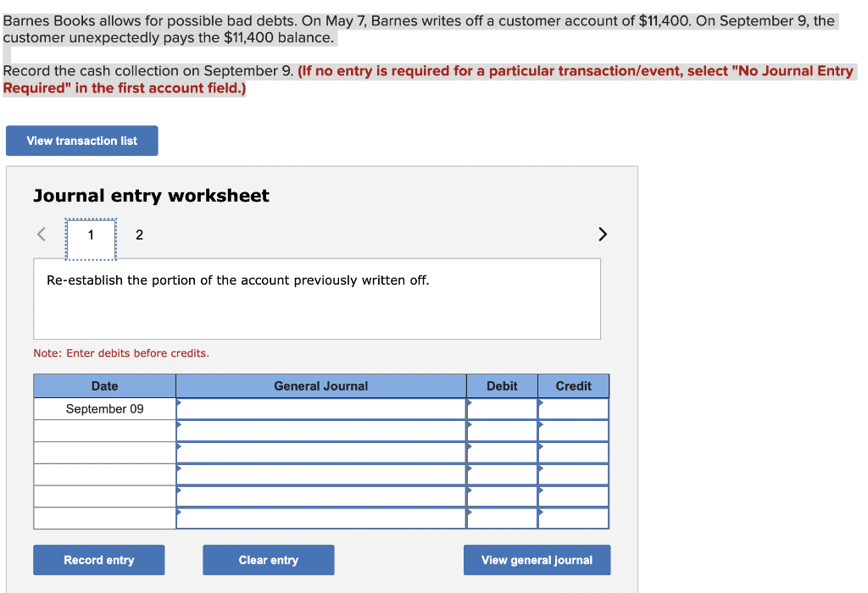Click the September 09 date cell

(104, 409)
